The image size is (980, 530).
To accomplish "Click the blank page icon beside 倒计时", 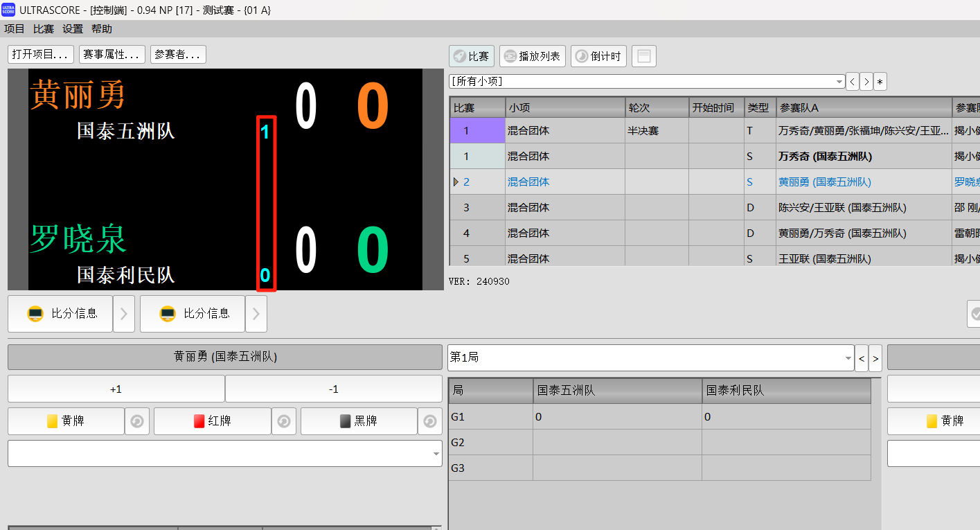I will pos(643,56).
